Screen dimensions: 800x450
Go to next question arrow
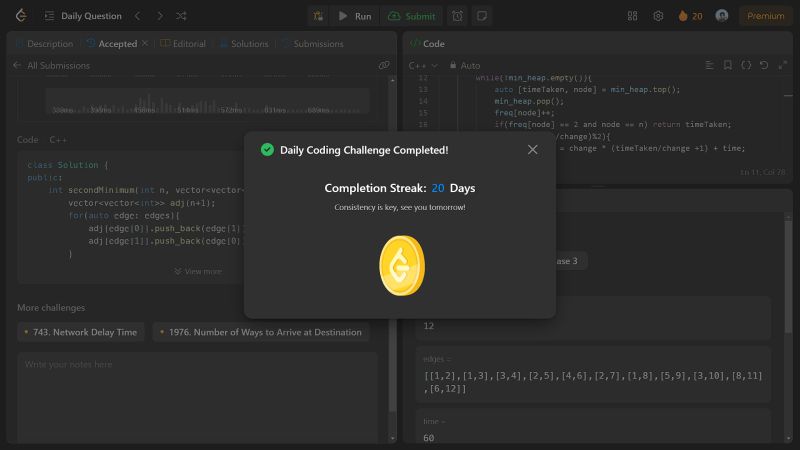(x=160, y=16)
